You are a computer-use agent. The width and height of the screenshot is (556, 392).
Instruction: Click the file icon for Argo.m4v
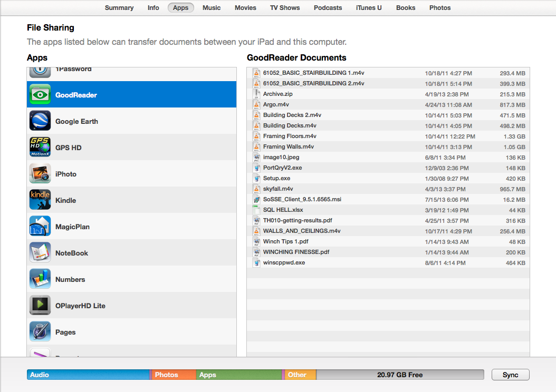(256, 105)
